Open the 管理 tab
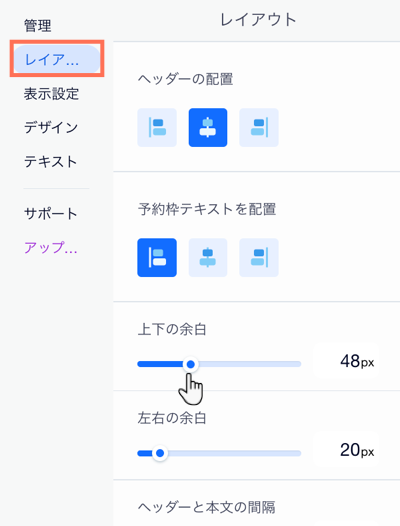Viewport: 400px width, 526px height. [x=38, y=26]
